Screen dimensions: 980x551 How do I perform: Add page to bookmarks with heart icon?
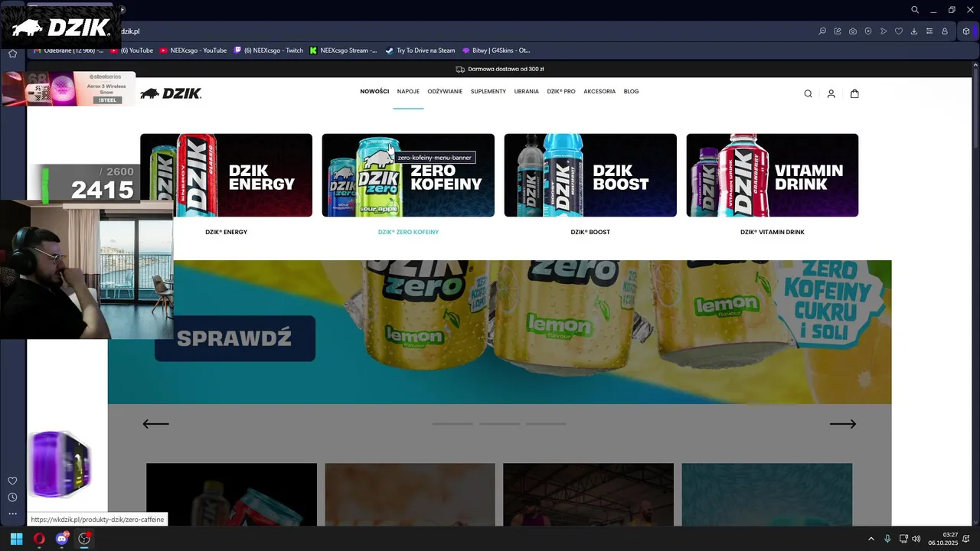coord(899,31)
